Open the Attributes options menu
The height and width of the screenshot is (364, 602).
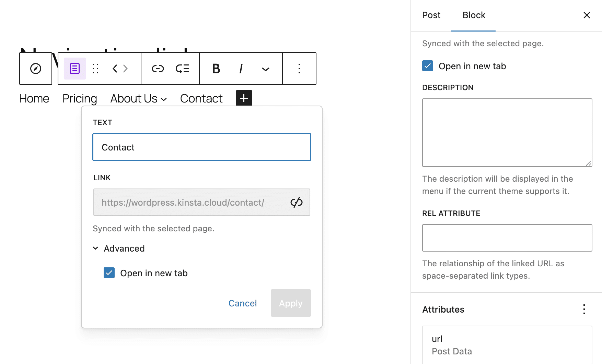click(x=584, y=310)
